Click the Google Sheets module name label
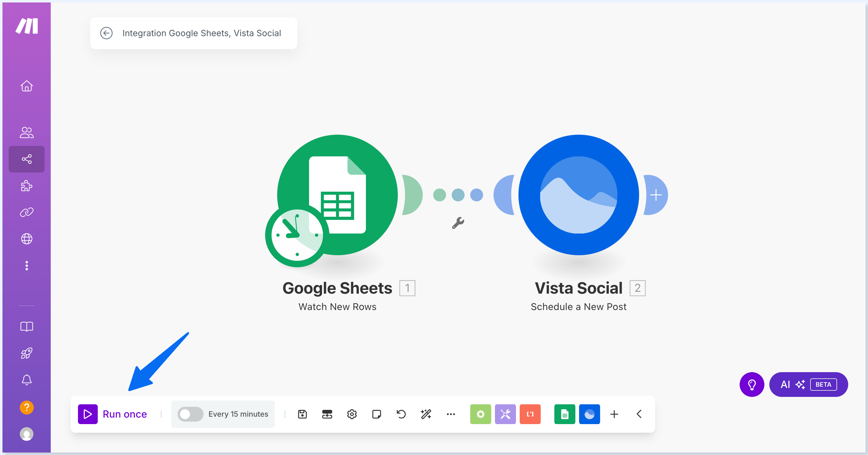Image resolution: width=868 pixels, height=455 pixels. (337, 288)
